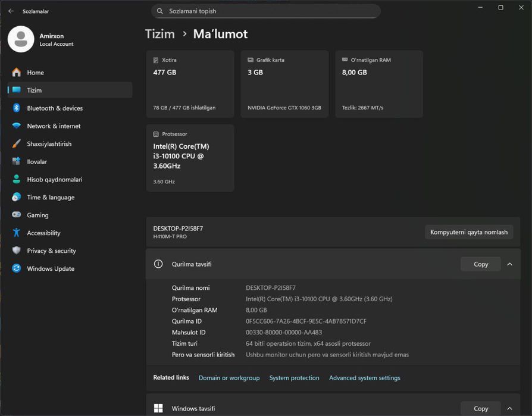Open Shaxsiylashtirish settings

click(x=70, y=143)
